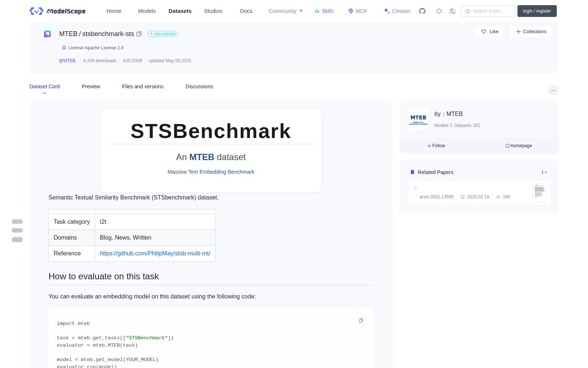This screenshot has height=368, width=588.
Task: Switch to the Discussions tab
Action: click(x=199, y=86)
